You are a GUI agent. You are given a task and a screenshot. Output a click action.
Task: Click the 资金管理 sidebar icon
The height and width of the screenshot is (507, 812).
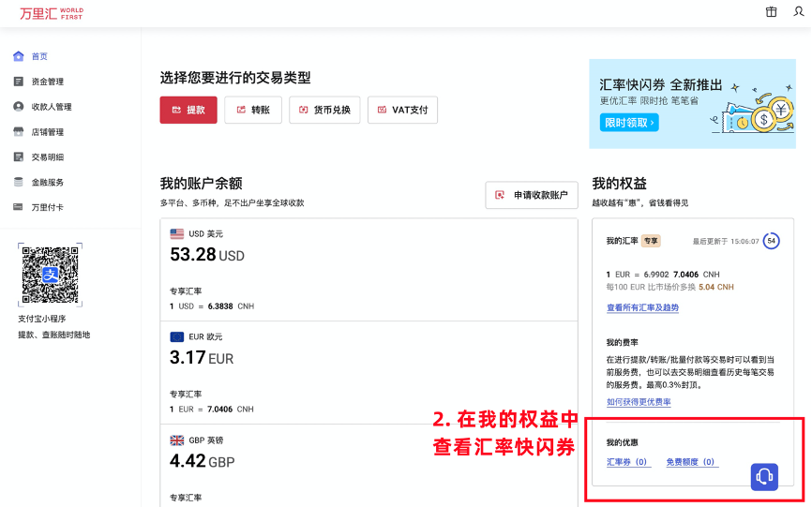[19, 82]
